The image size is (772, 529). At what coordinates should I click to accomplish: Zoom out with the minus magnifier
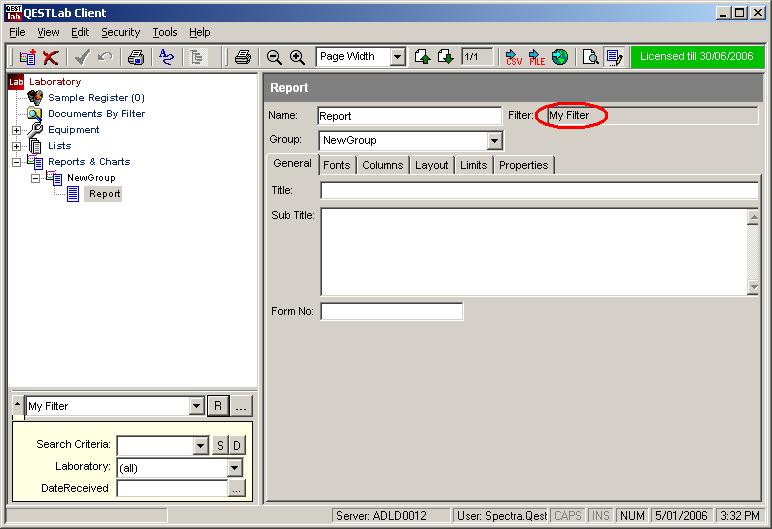274,58
